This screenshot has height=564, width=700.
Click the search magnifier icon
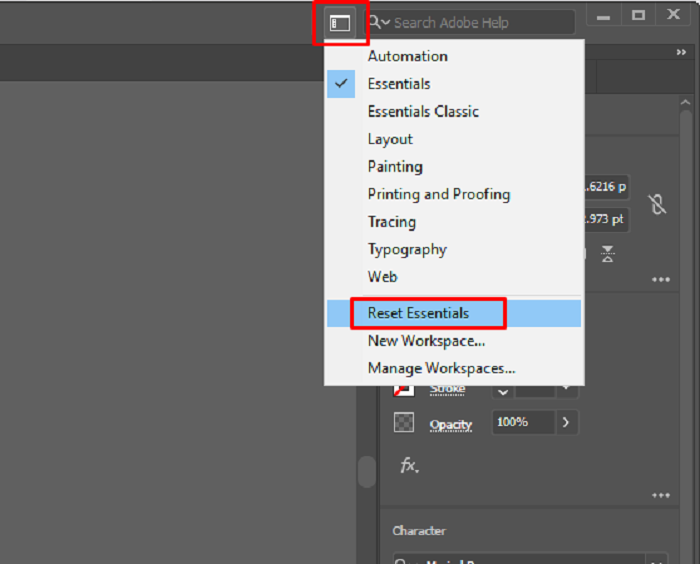[x=377, y=22]
